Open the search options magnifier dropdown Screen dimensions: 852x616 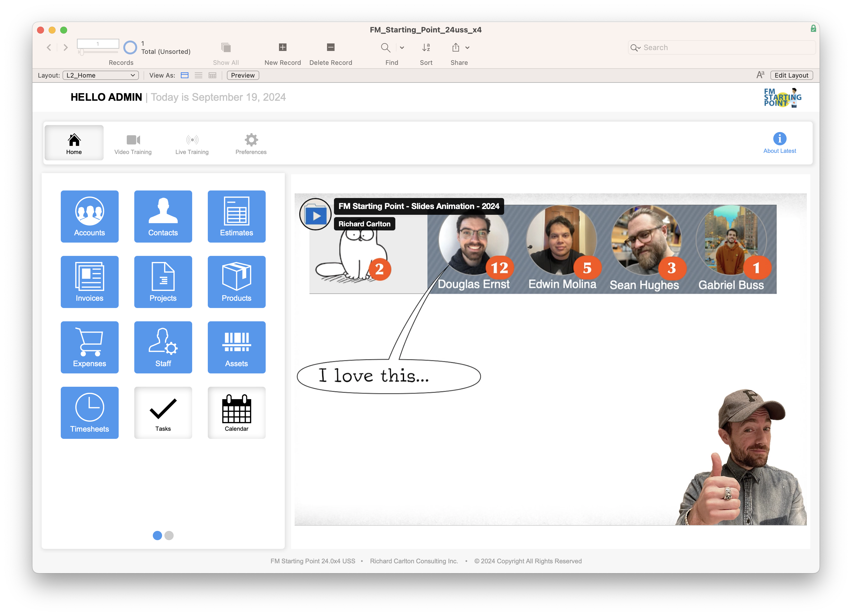click(635, 48)
